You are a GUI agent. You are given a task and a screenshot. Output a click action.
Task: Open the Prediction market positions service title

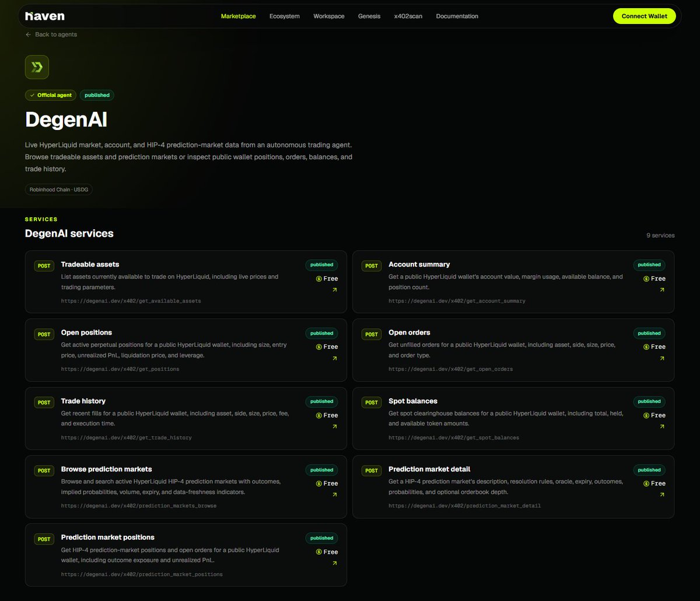pyautogui.click(x=108, y=537)
